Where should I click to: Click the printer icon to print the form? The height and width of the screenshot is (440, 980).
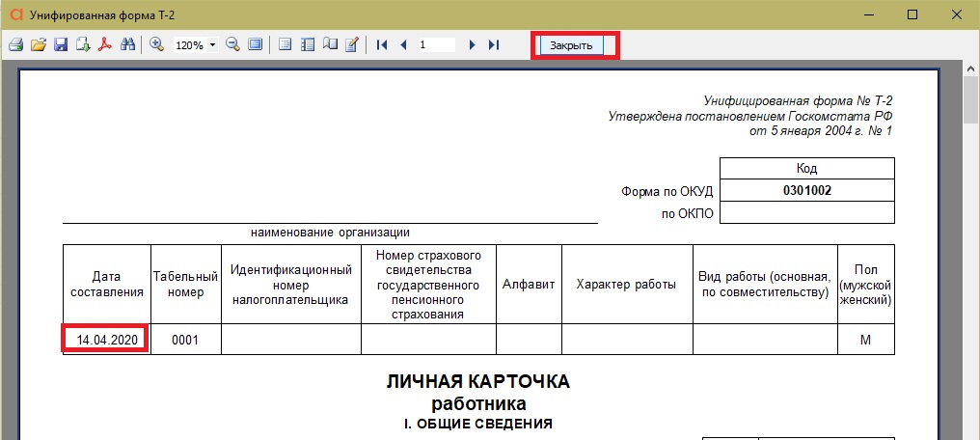point(16,45)
